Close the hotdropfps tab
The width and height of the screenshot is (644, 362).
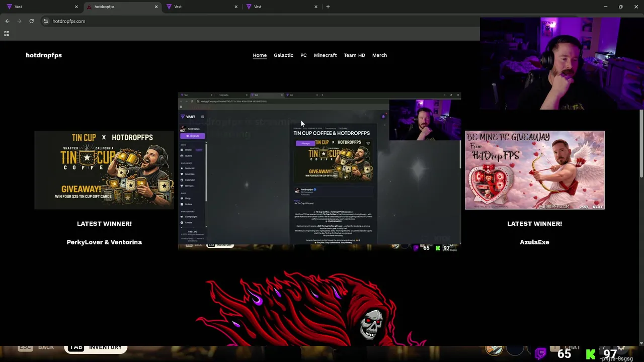[156, 7]
